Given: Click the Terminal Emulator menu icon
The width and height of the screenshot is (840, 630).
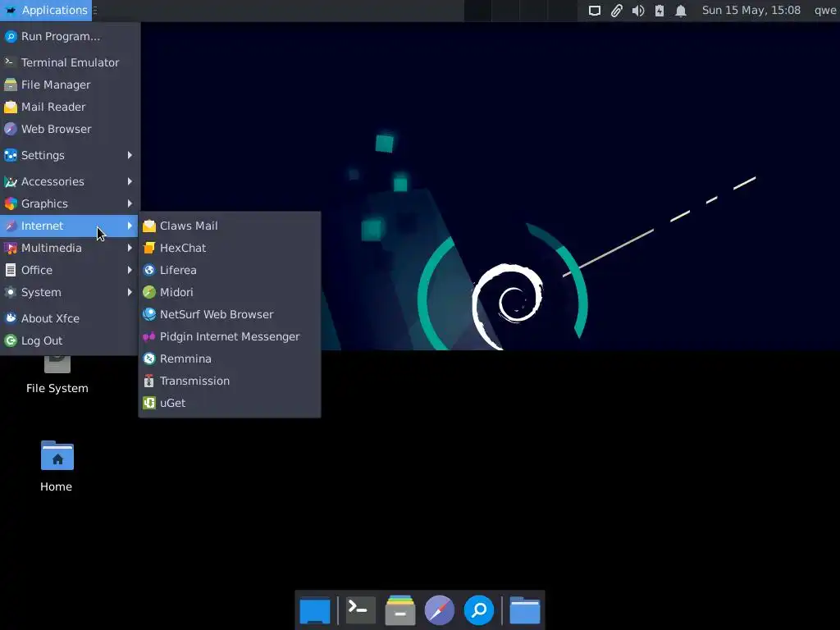Looking at the screenshot, I should pyautogui.click(x=10, y=62).
